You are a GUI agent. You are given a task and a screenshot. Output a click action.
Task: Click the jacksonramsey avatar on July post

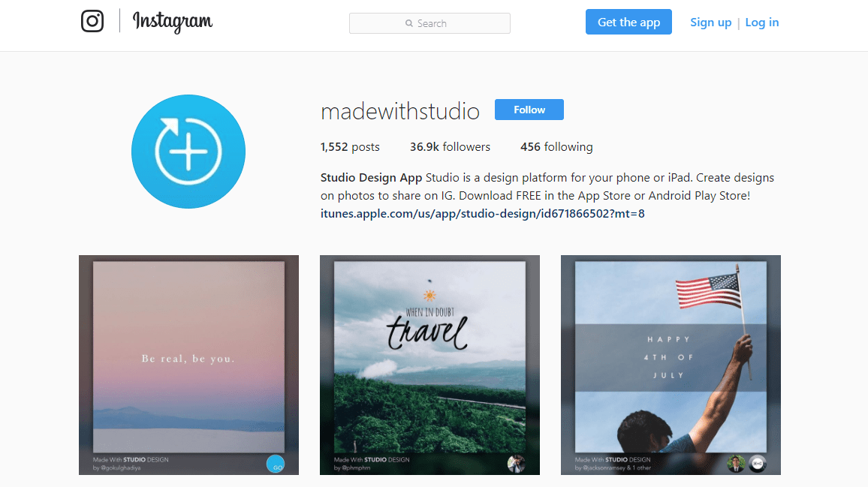736,464
